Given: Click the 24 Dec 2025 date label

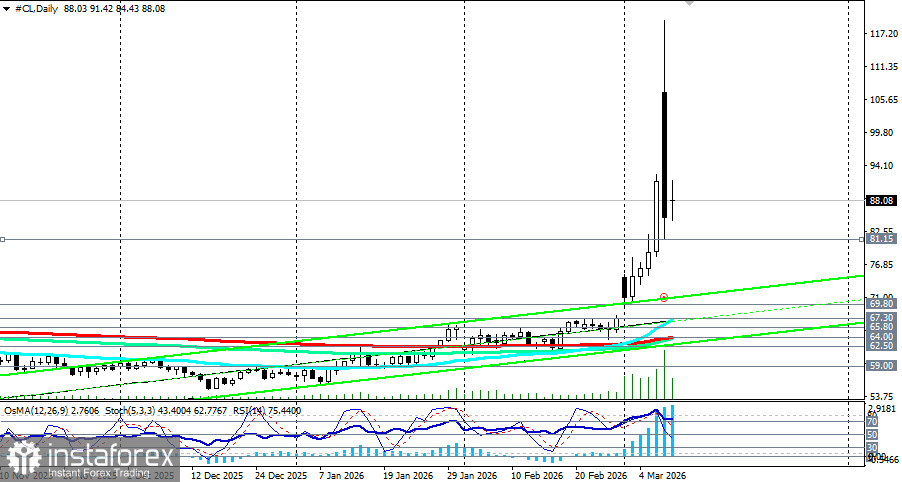Looking at the screenshot, I should click(x=281, y=476).
